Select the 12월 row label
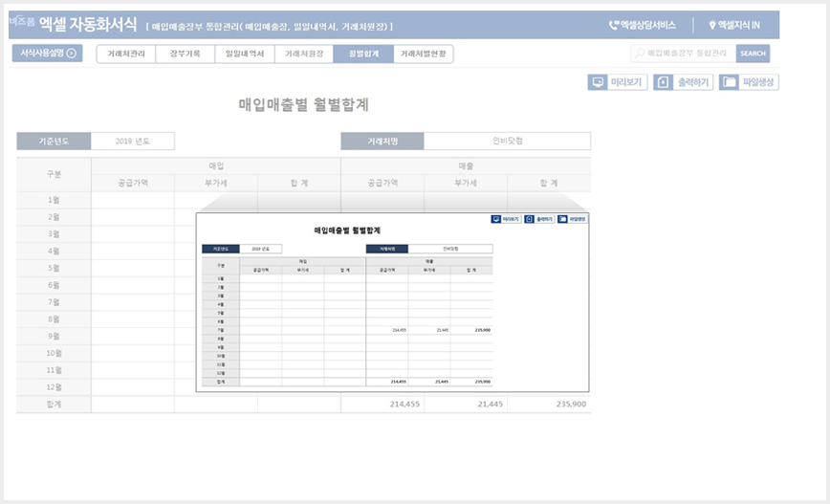Screen dimensions: 830x504 click(x=54, y=387)
